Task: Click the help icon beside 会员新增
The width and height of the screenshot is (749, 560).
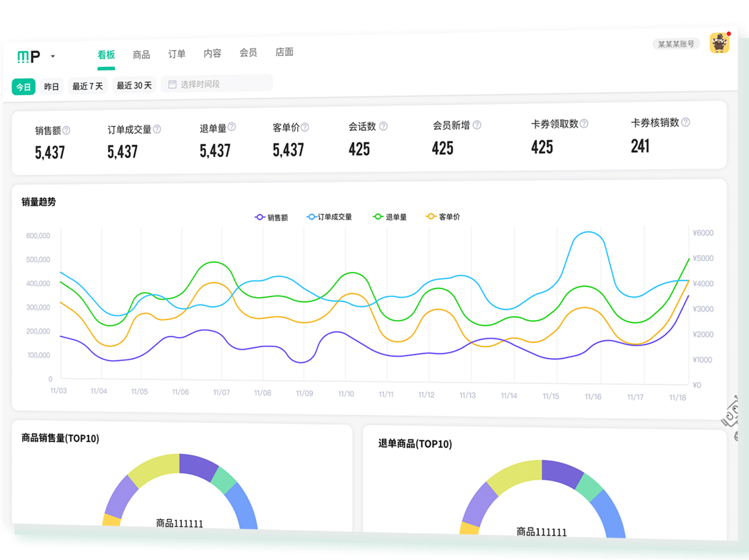Action: (x=477, y=125)
